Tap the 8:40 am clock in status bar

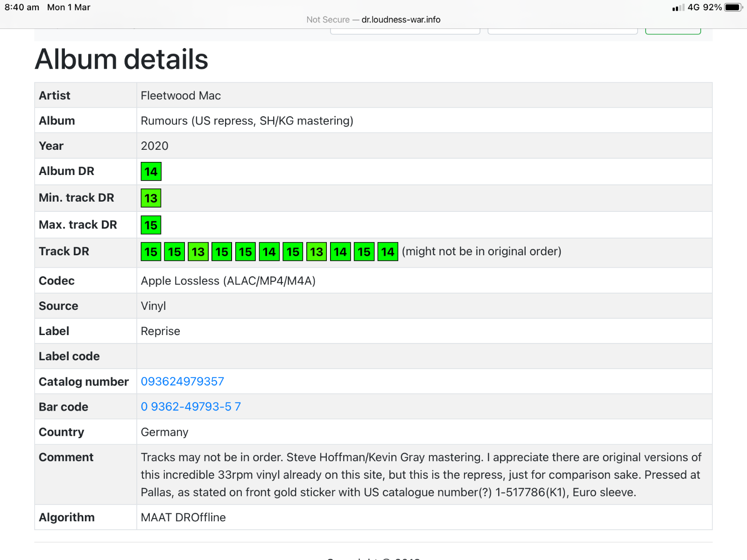[22, 7]
